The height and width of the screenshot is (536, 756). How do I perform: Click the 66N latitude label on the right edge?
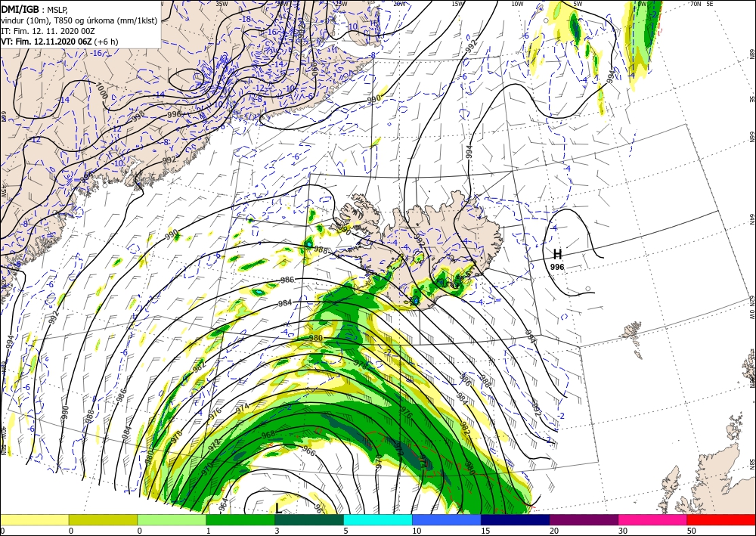tap(751, 138)
